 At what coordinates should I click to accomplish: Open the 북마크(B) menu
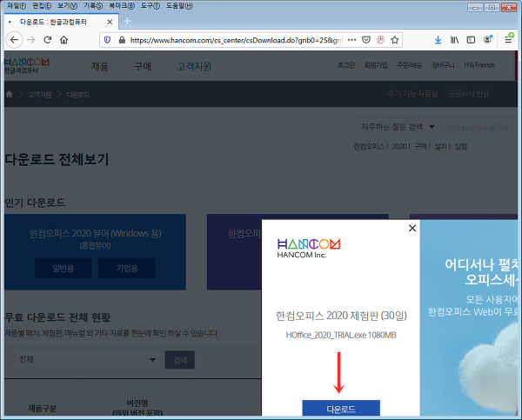click(x=122, y=6)
